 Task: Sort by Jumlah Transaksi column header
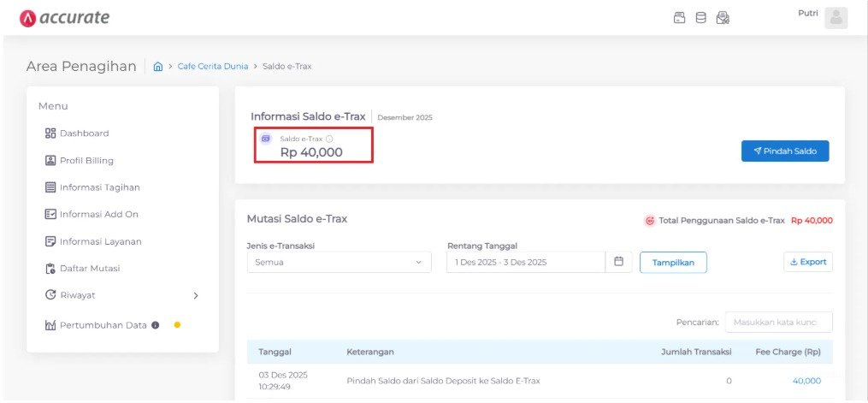point(696,352)
